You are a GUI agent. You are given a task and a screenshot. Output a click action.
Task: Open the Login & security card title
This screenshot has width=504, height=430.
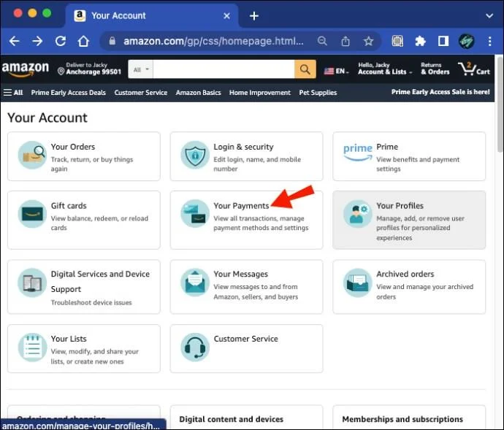click(244, 147)
